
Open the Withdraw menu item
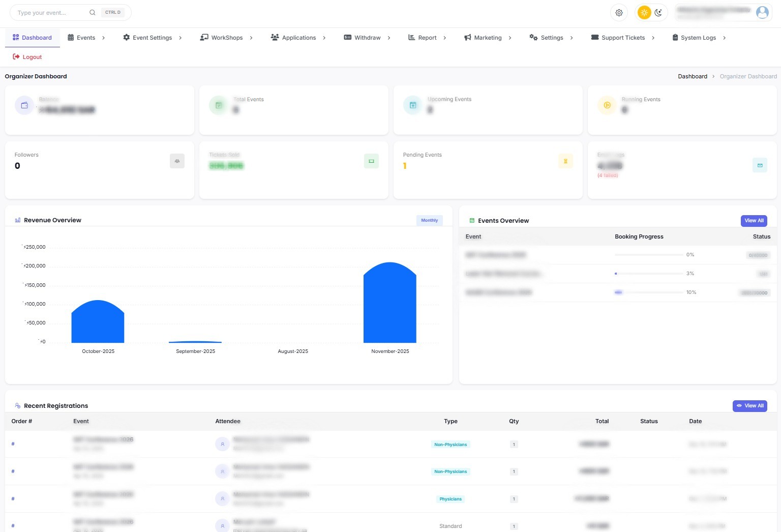click(x=367, y=38)
